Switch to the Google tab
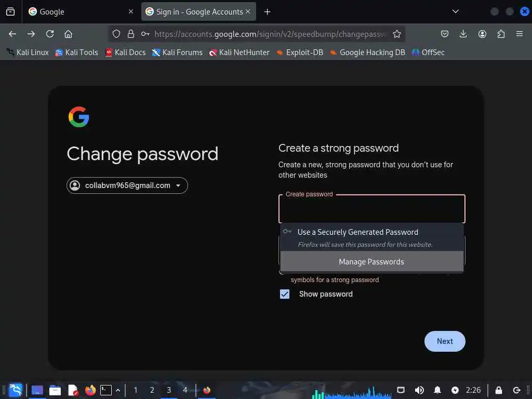 coord(79,12)
